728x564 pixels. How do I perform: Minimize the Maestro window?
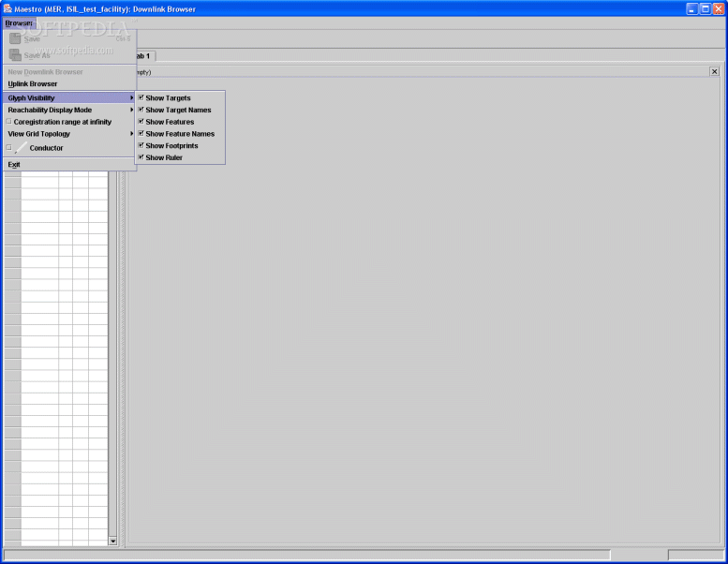692,8
